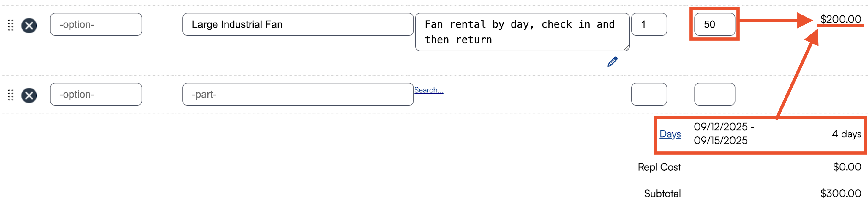Delete the empty -part- row
The height and width of the screenshot is (198, 868).
click(x=29, y=95)
